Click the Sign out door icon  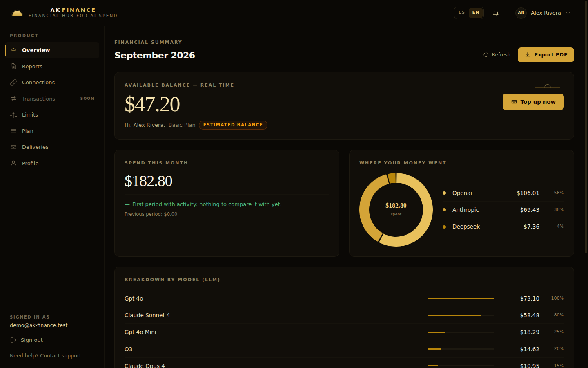(x=13, y=340)
